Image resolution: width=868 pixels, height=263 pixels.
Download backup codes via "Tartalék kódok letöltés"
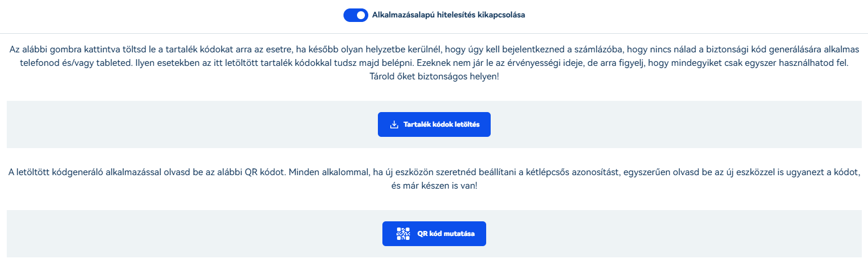pyautogui.click(x=434, y=124)
